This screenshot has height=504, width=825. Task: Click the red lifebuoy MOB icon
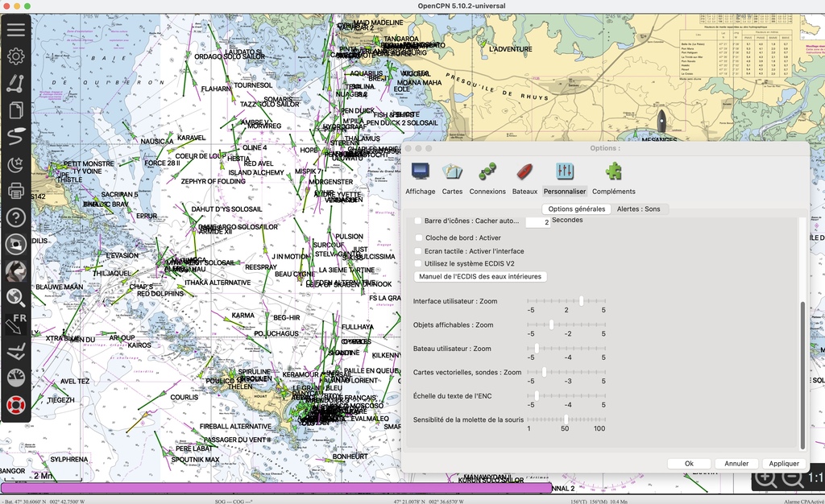(x=16, y=405)
